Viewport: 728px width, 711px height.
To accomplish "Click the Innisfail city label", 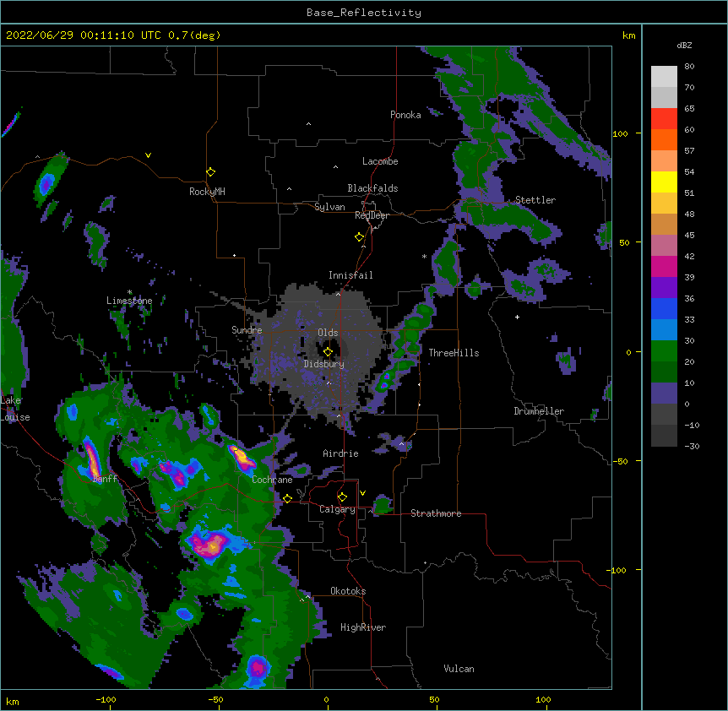I will [350, 275].
